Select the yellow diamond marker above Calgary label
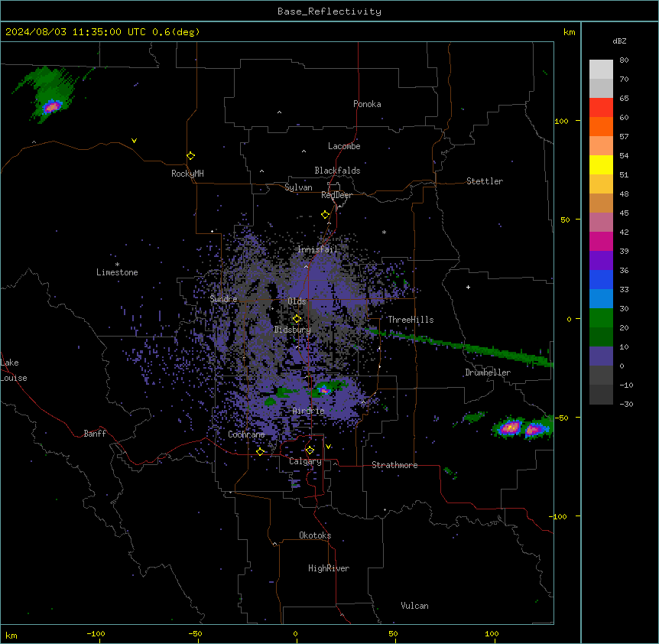Viewport: 659px width, 644px height. (310, 450)
